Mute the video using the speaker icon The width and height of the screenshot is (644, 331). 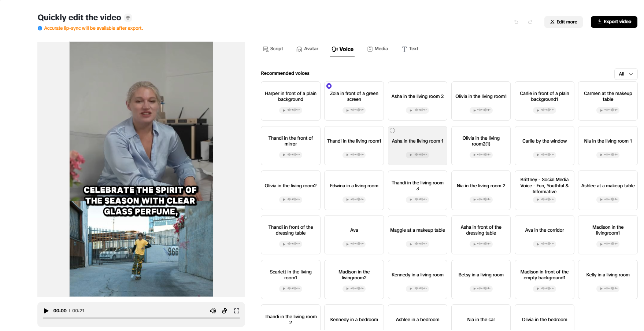tap(213, 310)
